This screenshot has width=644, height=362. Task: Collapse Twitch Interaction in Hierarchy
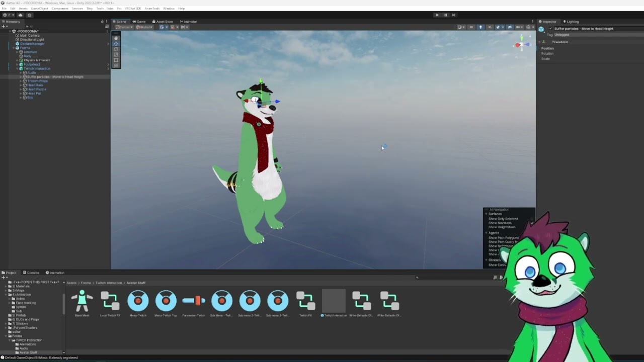17,68
